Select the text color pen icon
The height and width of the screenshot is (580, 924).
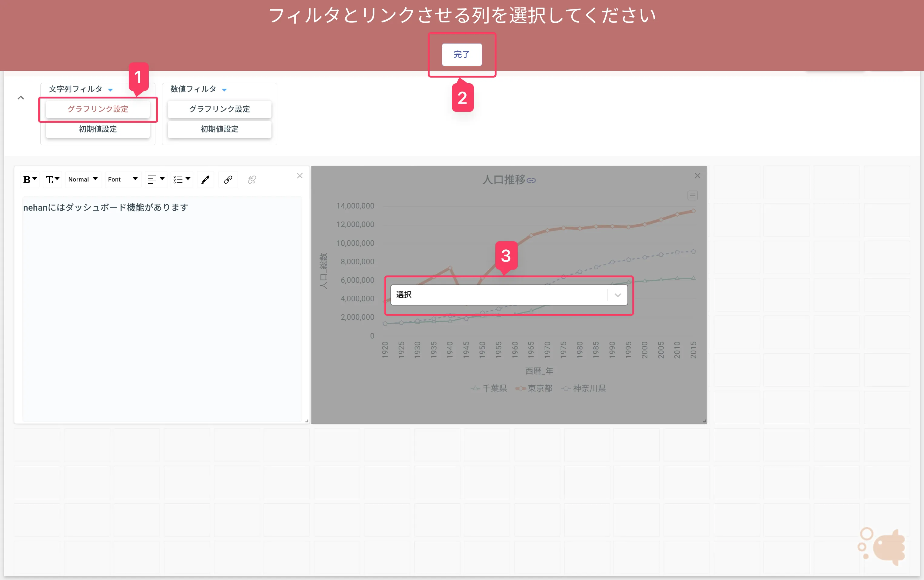[x=205, y=179]
